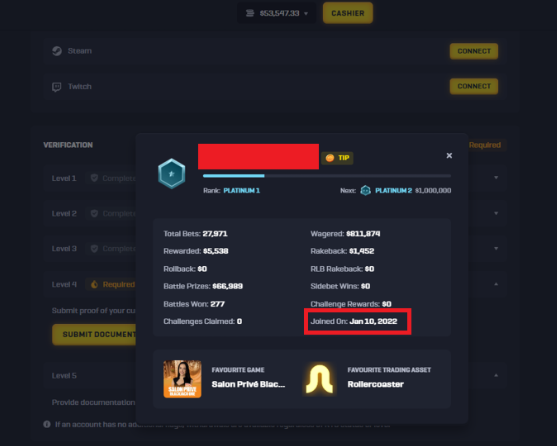Click the coin stack balance icon
Screen dimensions: 557x446
tap(250, 13)
